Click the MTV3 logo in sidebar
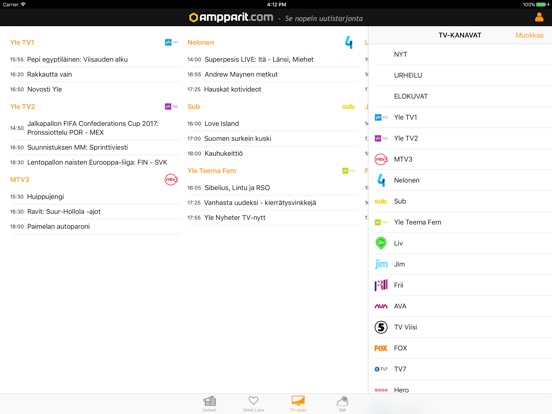 click(x=381, y=159)
